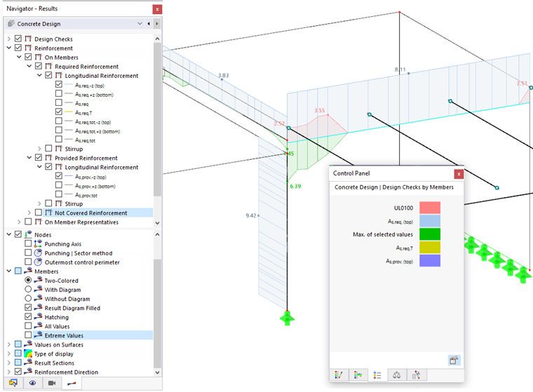533x392 pixels.
Task: Select the All Values row label
Action: pos(57,326)
